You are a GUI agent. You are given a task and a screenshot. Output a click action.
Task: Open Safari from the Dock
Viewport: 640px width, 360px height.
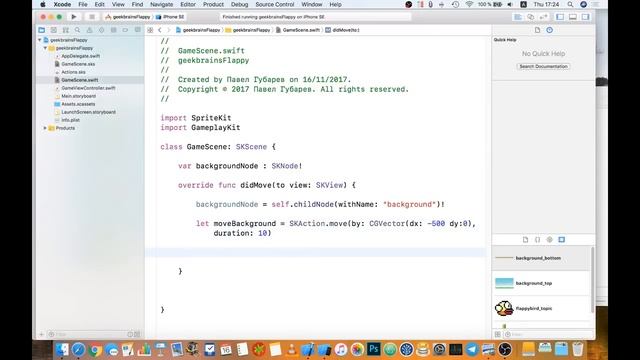coord(78,349)
